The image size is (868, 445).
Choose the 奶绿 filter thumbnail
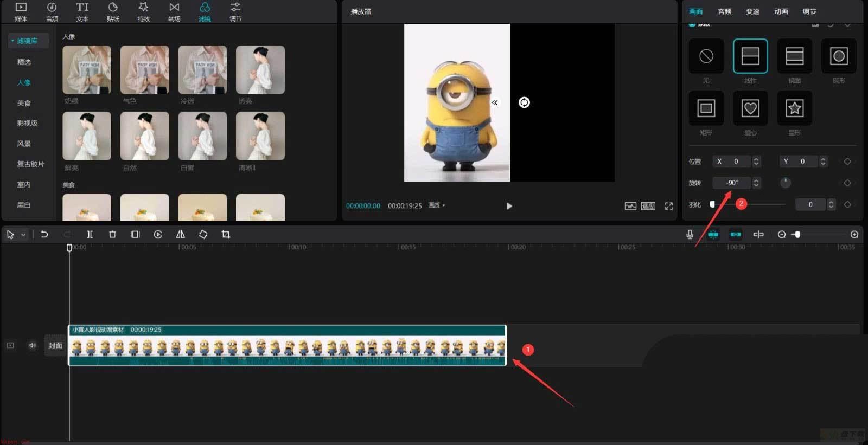point(87,70)
